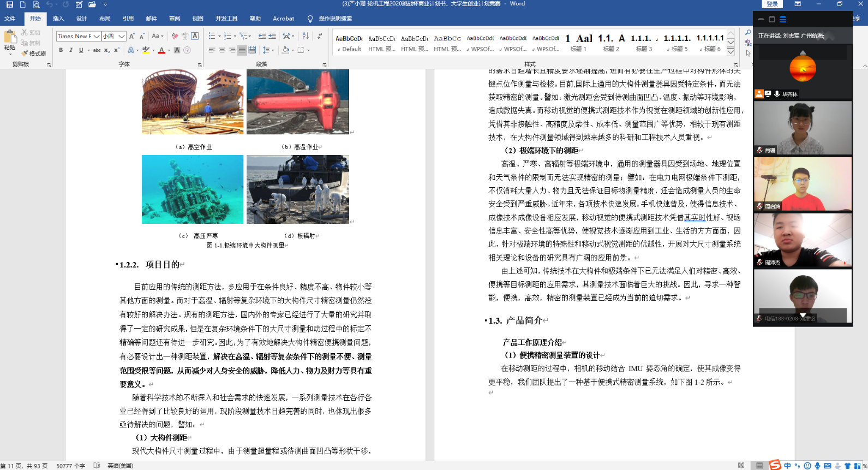Open the Times New Roman font dropdown
Image resolution: width=868 pixels, height=470 pixels.
pos(96,37)
